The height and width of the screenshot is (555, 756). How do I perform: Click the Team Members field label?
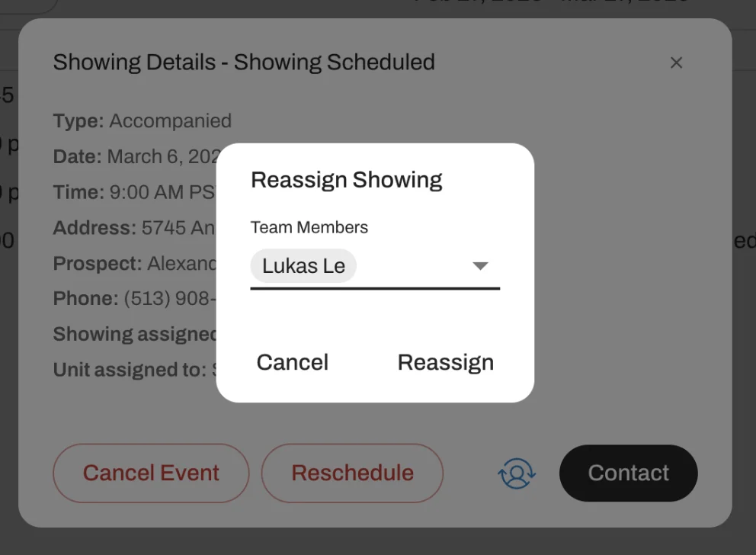(309, 227)
